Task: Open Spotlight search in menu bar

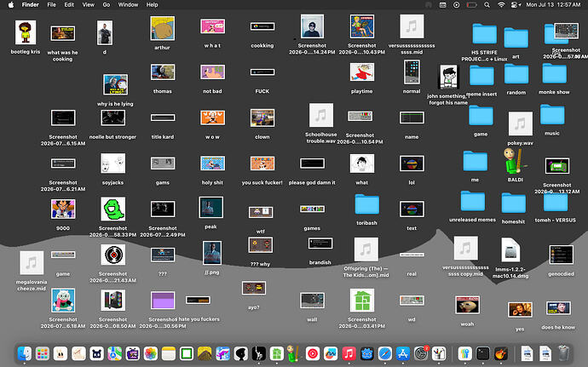Action: point(487,5)
